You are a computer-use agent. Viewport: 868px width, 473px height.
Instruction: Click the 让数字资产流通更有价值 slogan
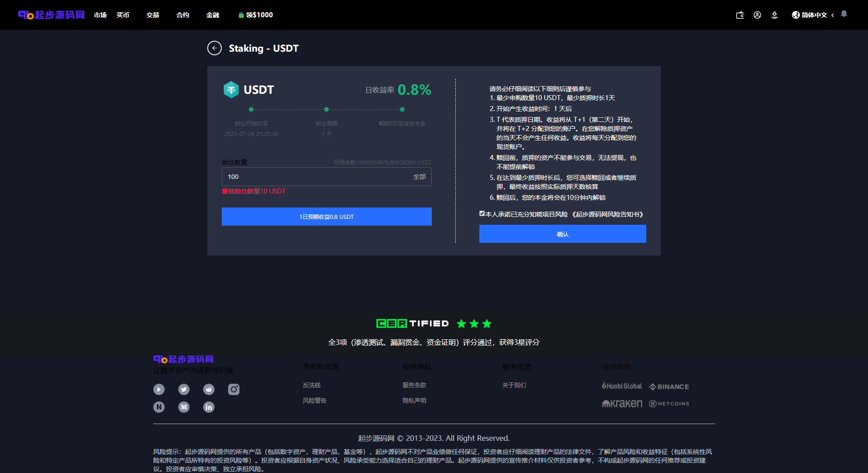coord(193,371)
